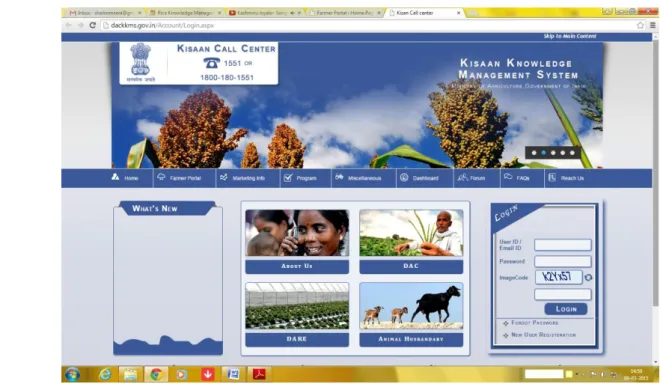Click the refresh captcha icon beside ImageCode
663x384 pixels.
point(588,277)
